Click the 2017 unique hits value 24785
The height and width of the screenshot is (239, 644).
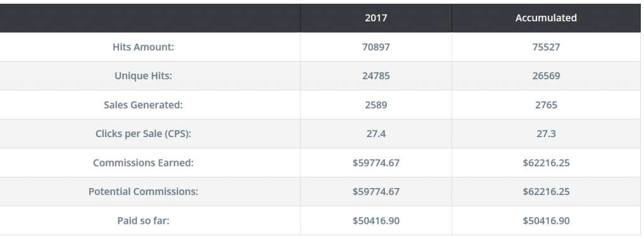point(376,76)
